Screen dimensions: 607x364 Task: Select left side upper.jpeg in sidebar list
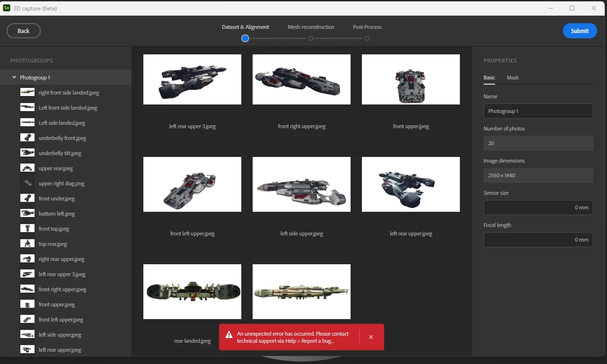pyautogui.click(x=66, y=335)
